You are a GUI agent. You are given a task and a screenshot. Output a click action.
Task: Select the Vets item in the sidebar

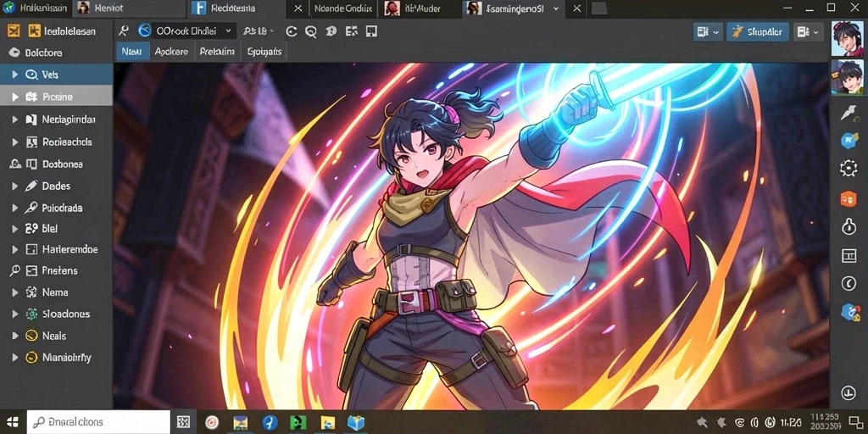[x=56, y=75]
